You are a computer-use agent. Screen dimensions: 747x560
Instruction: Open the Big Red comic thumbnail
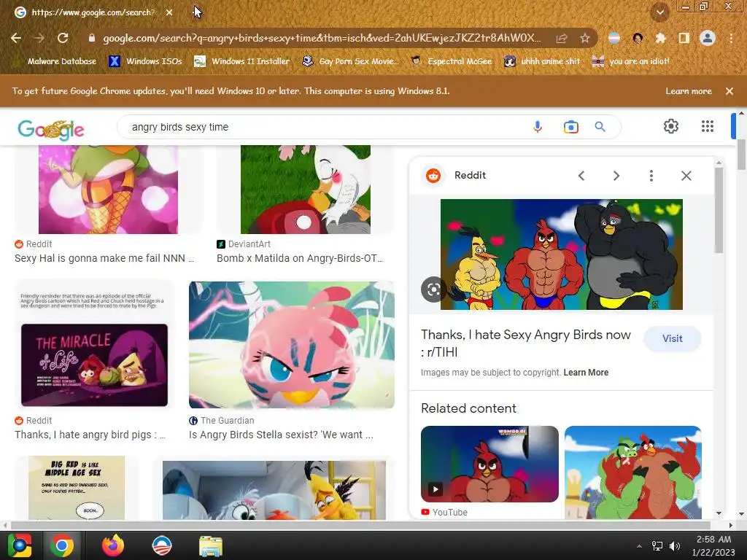pos(76,488)
